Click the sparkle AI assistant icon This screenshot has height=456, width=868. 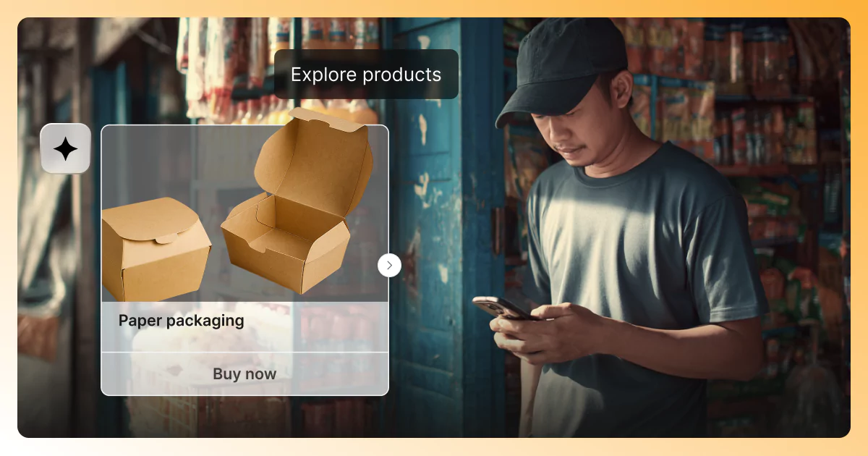coord(65,148)
